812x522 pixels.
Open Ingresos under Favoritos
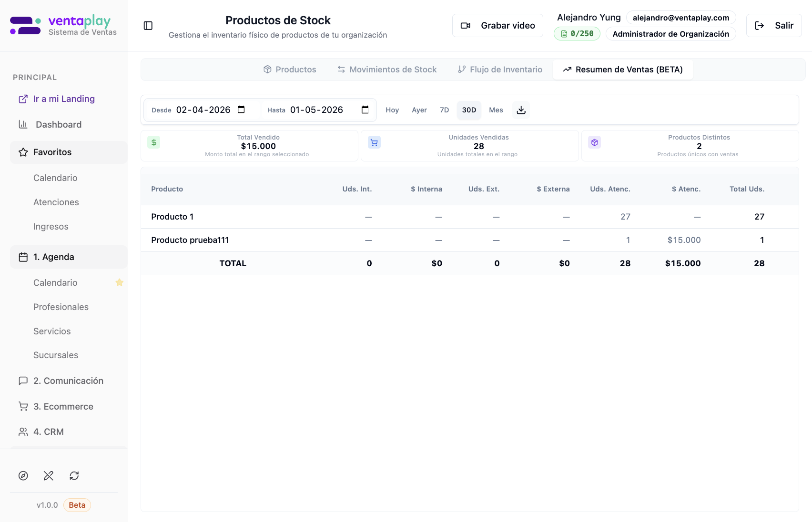51,227
